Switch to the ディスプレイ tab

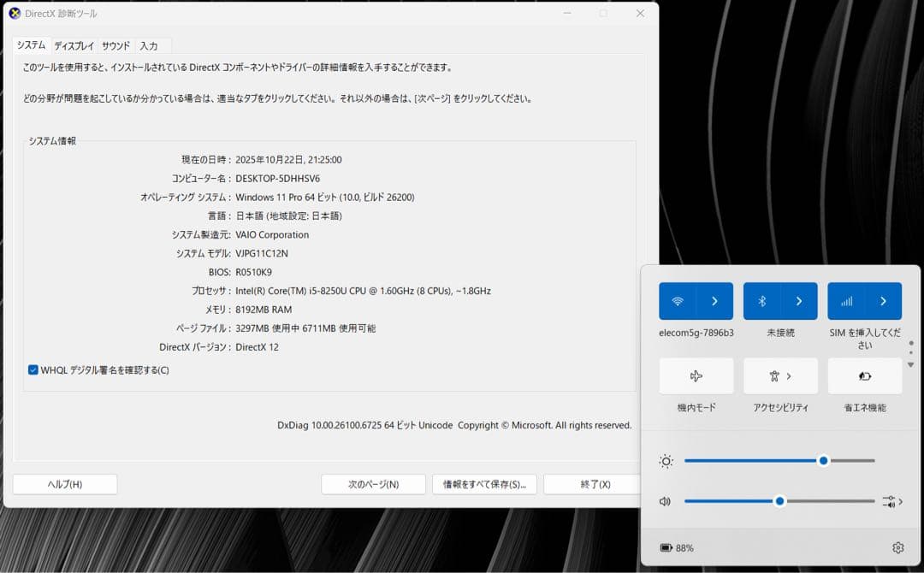click(x=74, y=45)
